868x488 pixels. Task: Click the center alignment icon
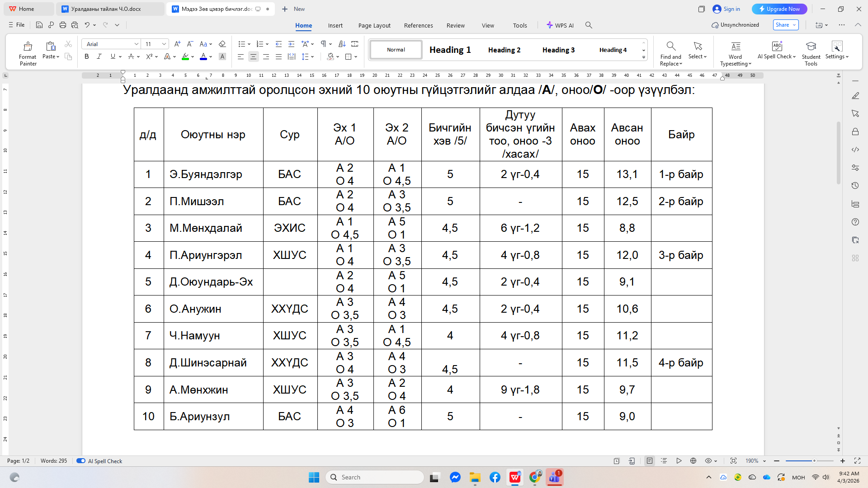click(253, 56)
